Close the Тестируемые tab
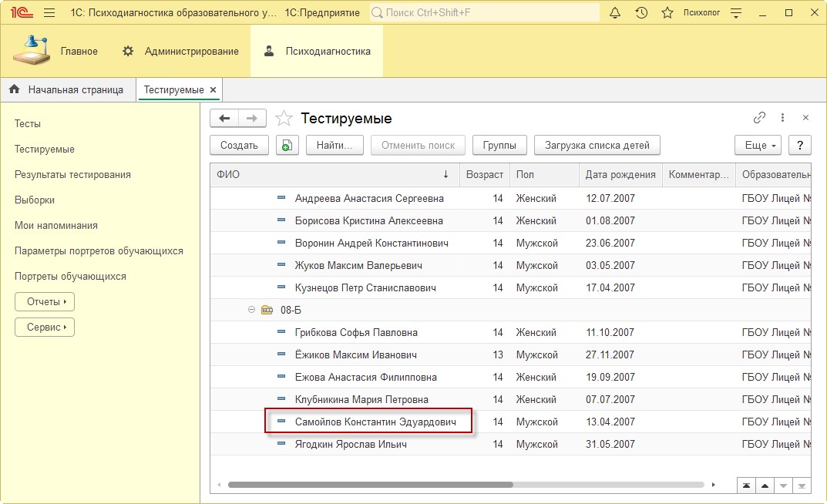This screenshot has height=504, width=827. click(213, 90)
